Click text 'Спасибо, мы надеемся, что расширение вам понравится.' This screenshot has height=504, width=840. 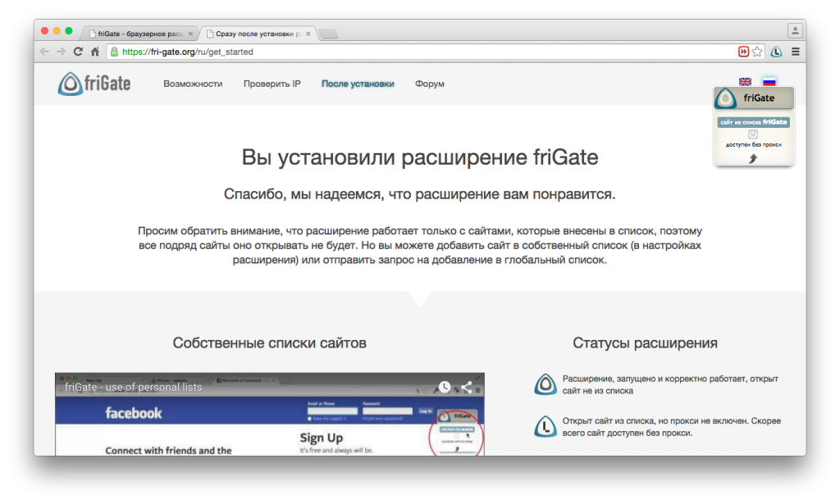(x=419, y=194)
